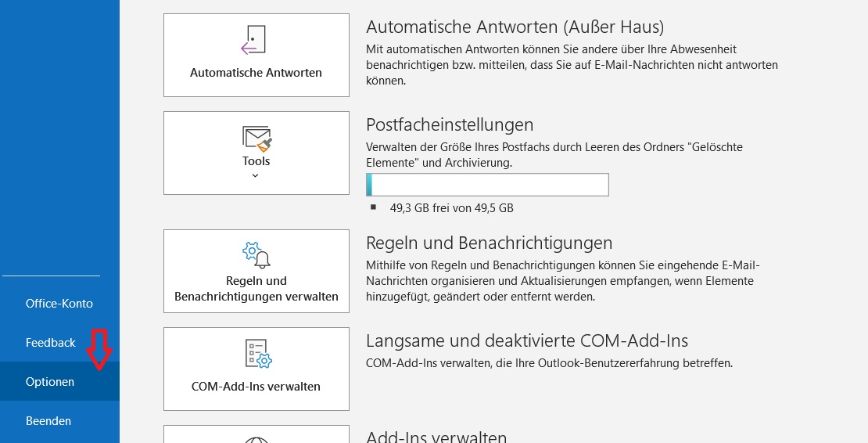The width and height of the screenshot is (868, 443).
Task: Choose Beenden to exit Outlook
Action: coord(48,421)
